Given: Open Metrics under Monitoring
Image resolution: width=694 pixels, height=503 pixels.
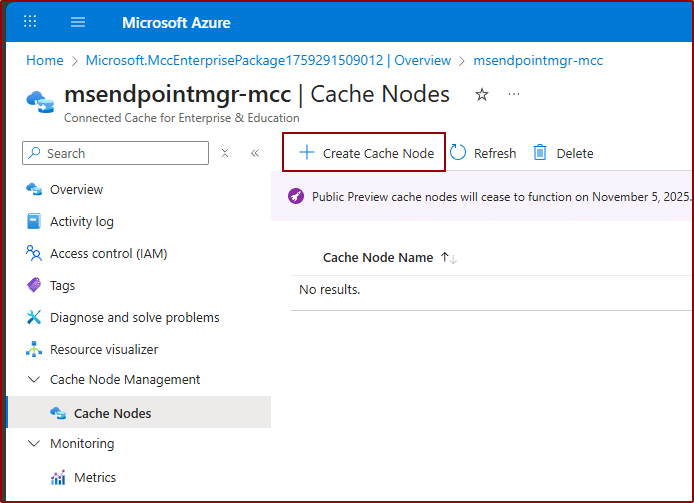Looking at the screenshot, I should coord(94,478).
